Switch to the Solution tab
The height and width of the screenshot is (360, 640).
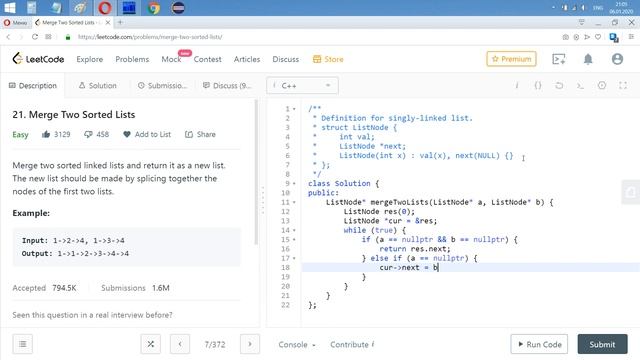[98, 86]
